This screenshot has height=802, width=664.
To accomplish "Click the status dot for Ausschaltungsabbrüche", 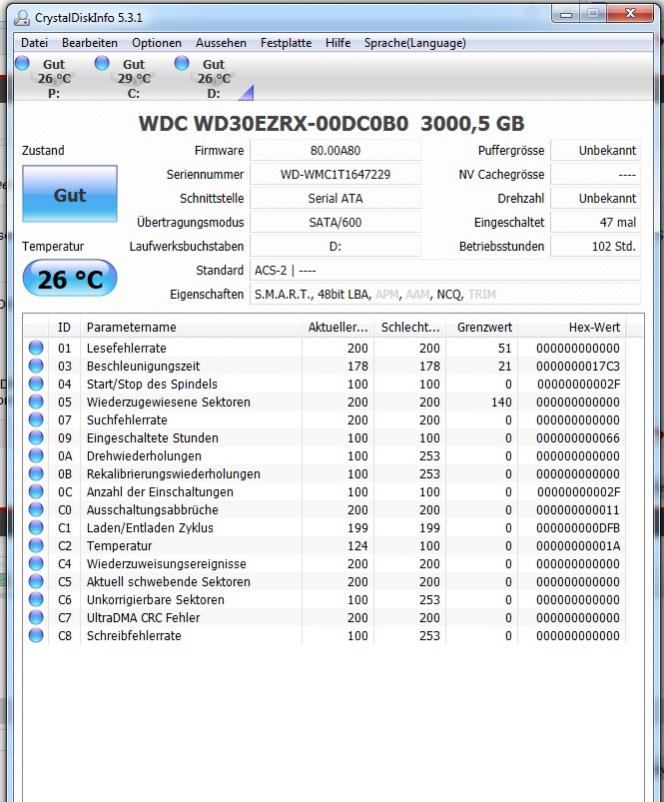I will tap(36, 509).
